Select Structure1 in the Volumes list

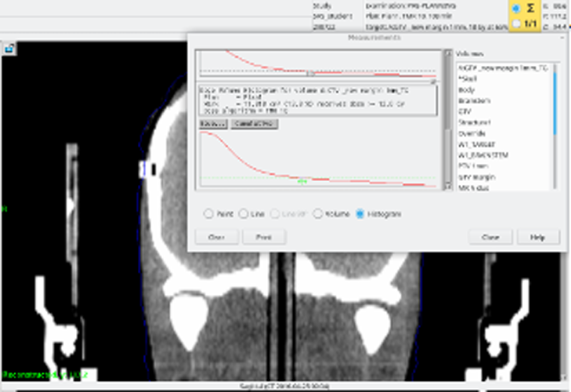coord(474,122)
